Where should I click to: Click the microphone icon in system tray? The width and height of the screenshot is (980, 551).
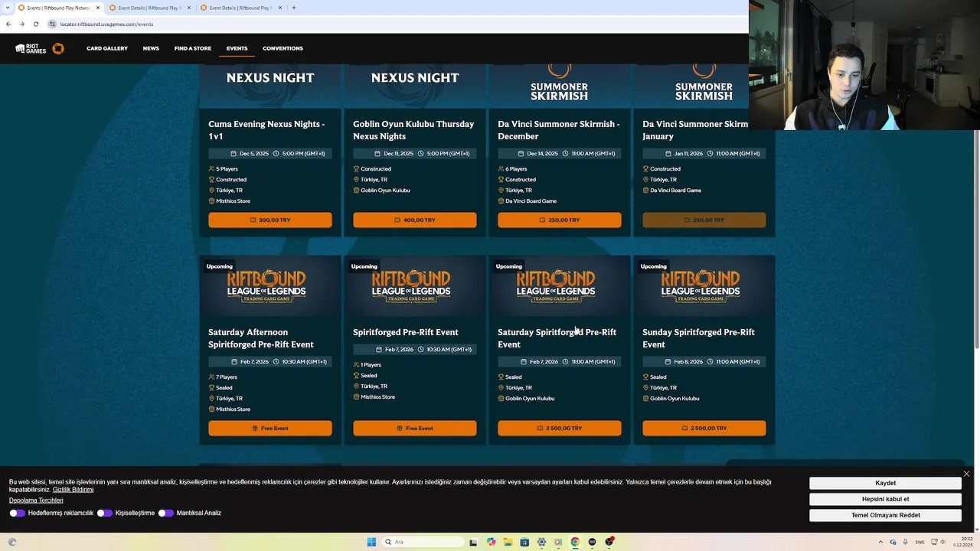point(905,542)
